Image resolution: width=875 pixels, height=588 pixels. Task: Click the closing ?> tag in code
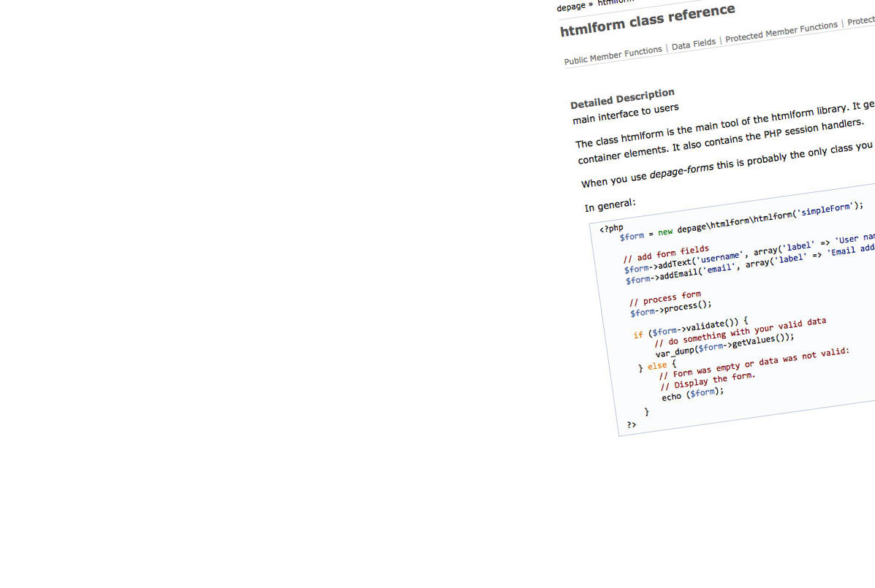[632, 424]
